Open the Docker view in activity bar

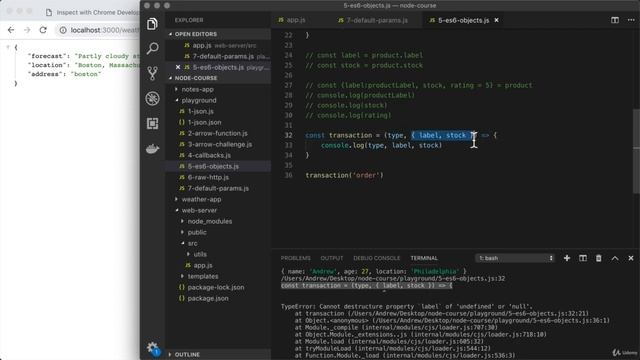pyautogui.click(x=152, y=149)
